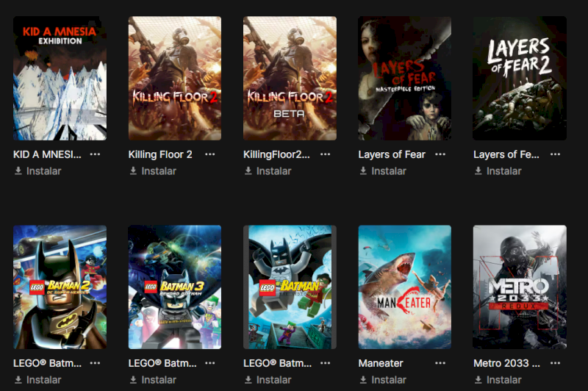Open the first LEGO Batman videogame cover with Robin
Image resolution: width=588 pixels, height=391 pixels.
[290, 287]
